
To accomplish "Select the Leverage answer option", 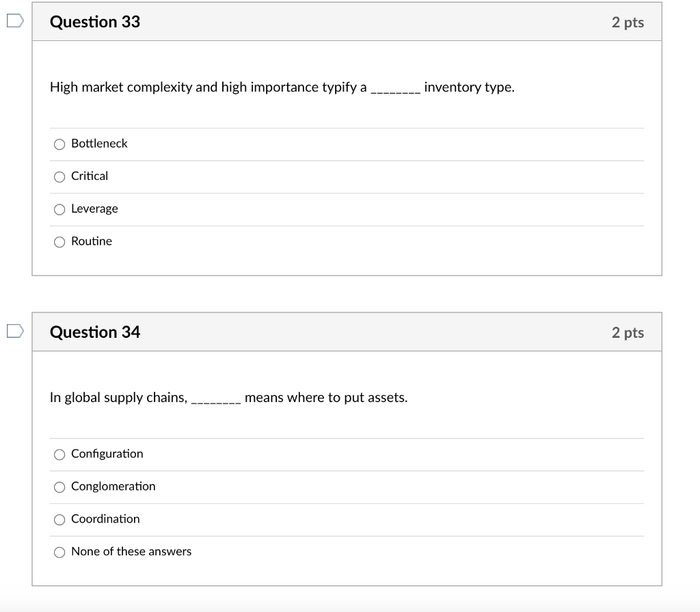I will pos(59,209).
